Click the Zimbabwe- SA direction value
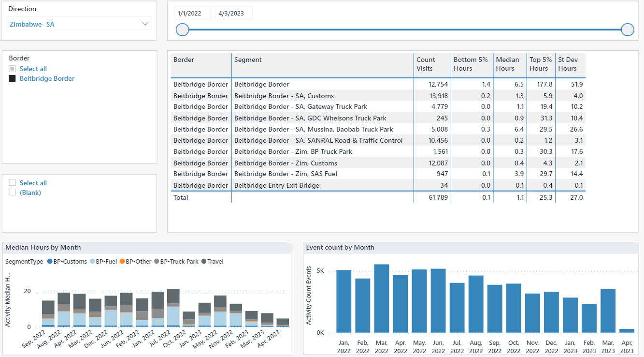The image size is (644, 357). (32, 24)
